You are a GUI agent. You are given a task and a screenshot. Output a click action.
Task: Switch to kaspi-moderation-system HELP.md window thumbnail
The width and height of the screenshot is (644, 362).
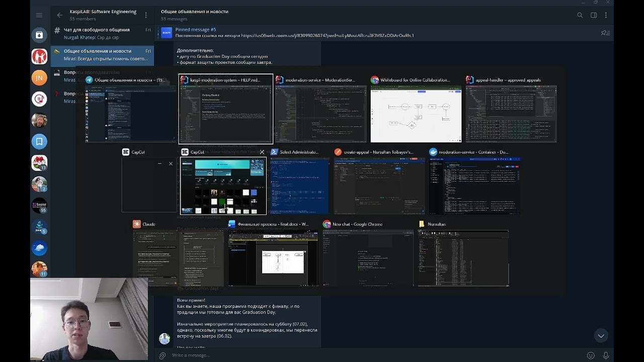(x=226, y=109)
